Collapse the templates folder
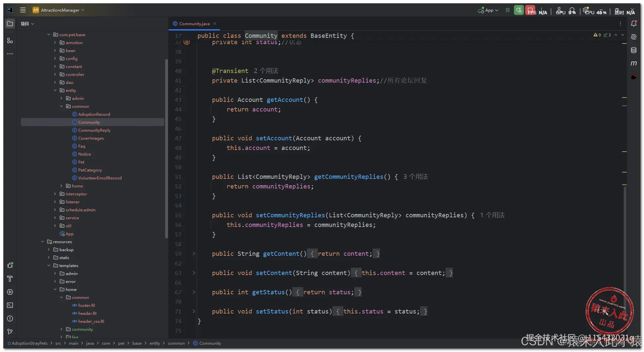The width and height of the screenshot is (644, 352). (49, 265)
